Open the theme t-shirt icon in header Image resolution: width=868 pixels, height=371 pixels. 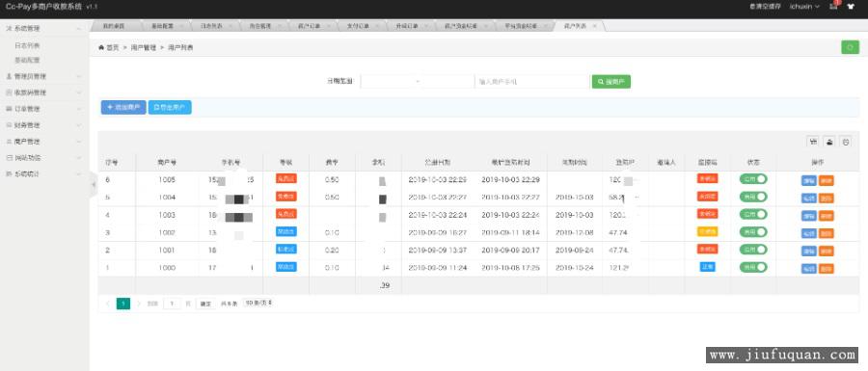851,7
